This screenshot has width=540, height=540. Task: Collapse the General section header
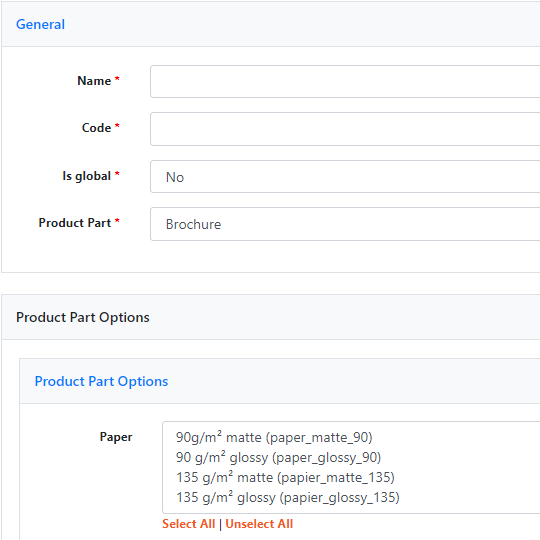(x=40, y=24)
